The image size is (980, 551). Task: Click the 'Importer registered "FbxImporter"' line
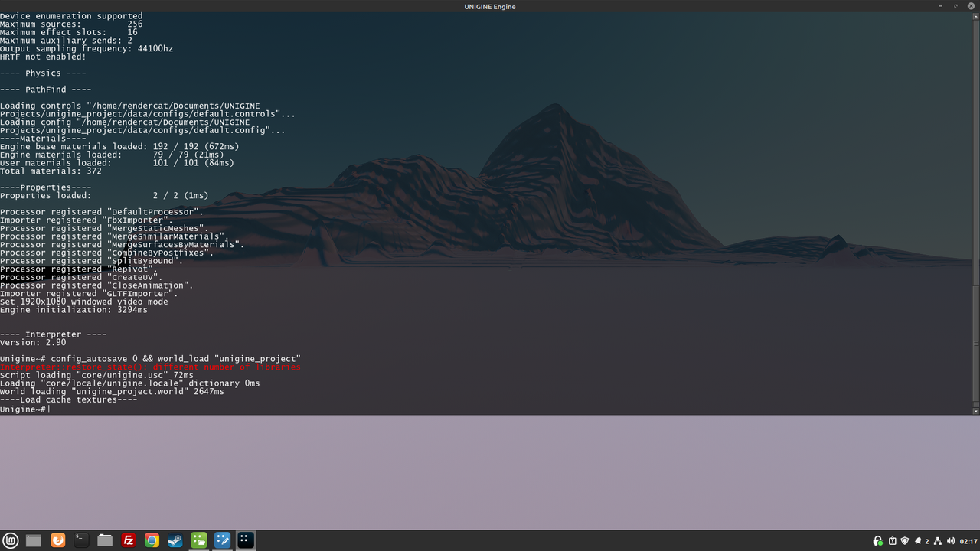pos(87,220)
